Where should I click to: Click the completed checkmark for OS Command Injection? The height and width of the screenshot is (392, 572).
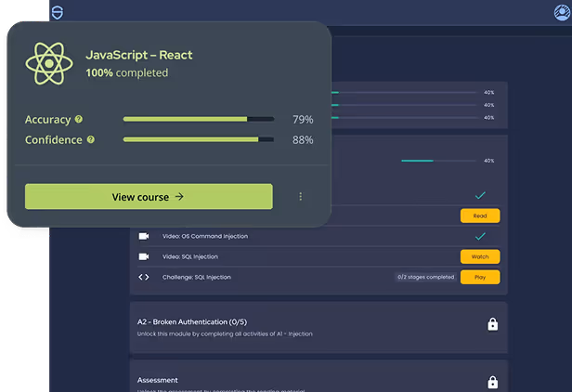(x=480, y=236)
